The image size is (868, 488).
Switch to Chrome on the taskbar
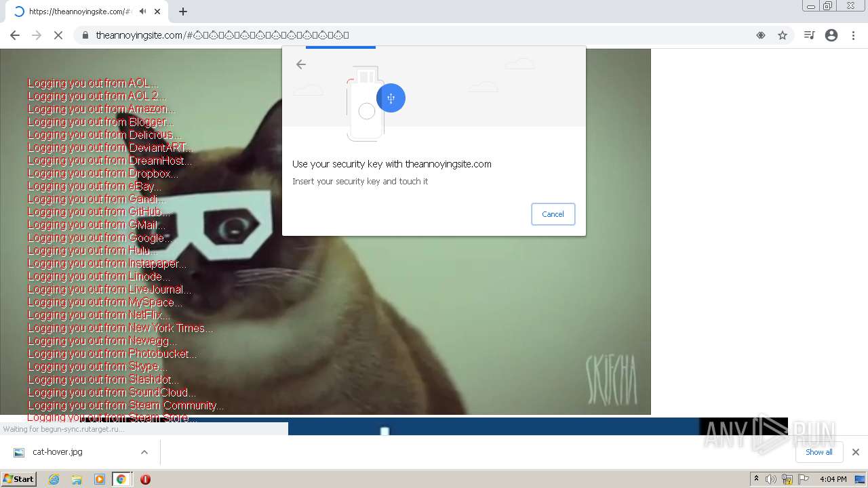[x=121, y=479]
